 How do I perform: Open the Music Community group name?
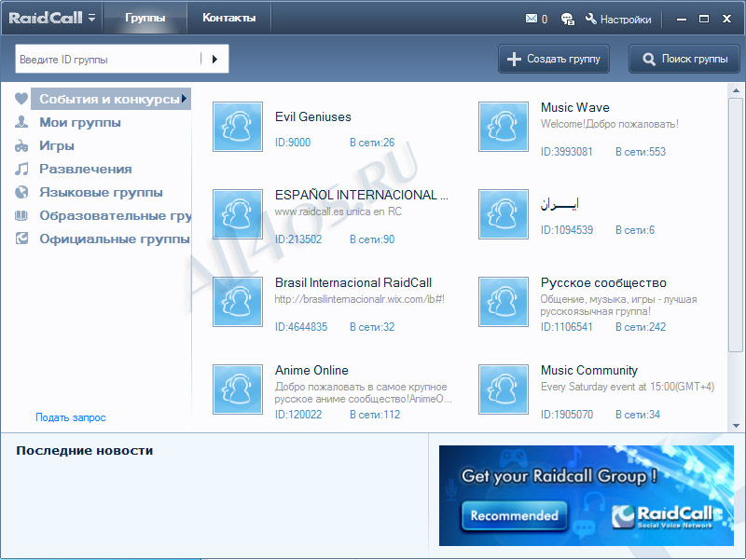pos(589,370)
